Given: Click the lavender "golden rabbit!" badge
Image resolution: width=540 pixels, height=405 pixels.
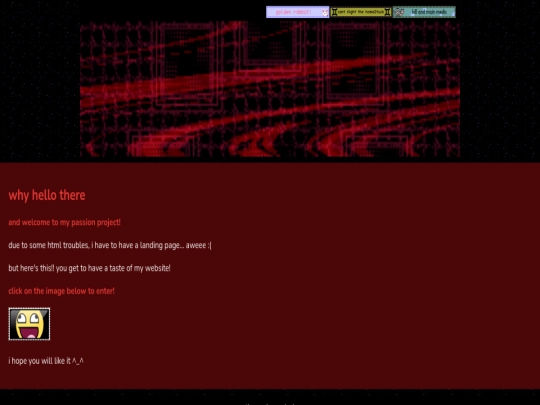Looking at the screenshot, I should pos(298,12).
